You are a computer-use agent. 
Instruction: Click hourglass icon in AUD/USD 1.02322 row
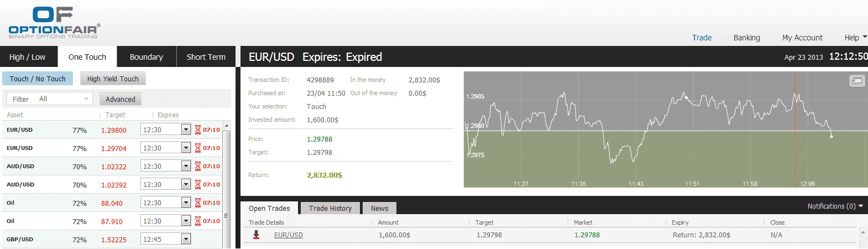[x=197, y=167]
